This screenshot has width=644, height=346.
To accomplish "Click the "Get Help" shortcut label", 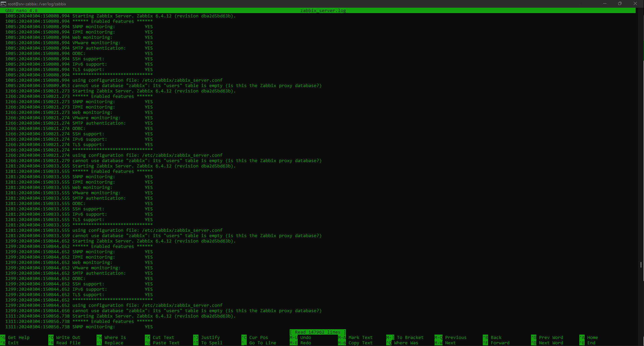I will [x=19, y=338].
